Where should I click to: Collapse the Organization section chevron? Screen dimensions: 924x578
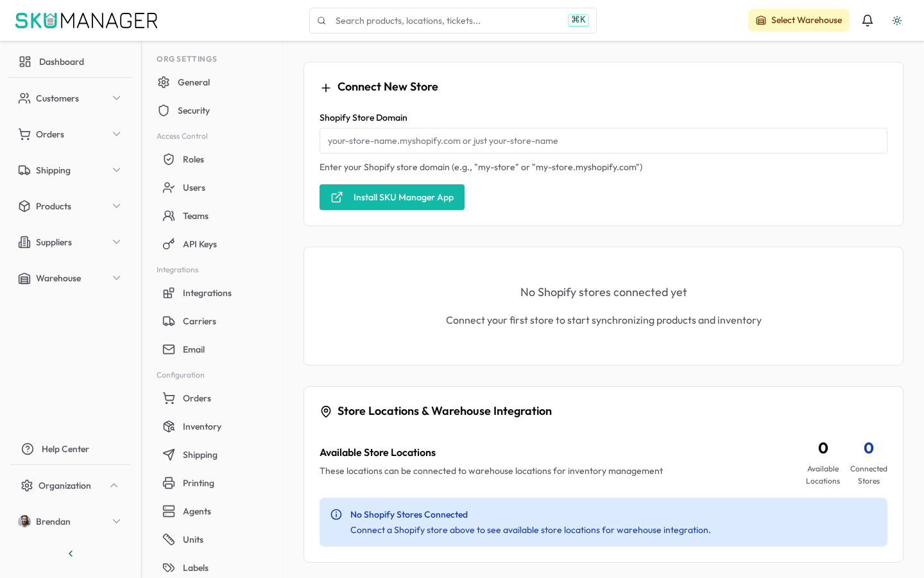point(114,486)
